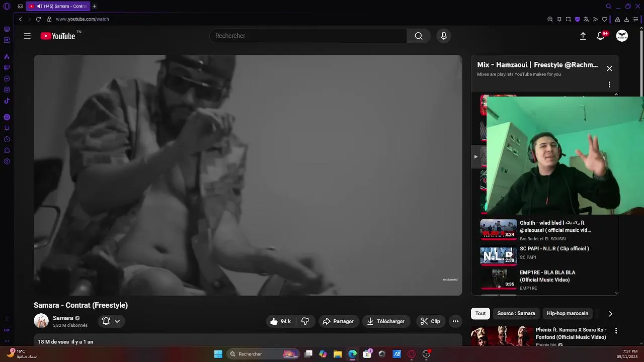Open the Windows Start menu
This screenshot has width=644, height=362.
[x=218, y=354]
